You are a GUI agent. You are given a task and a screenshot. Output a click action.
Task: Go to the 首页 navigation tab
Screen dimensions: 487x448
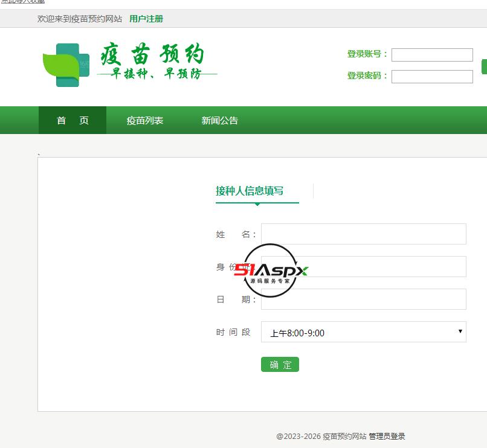click(73, 120)
